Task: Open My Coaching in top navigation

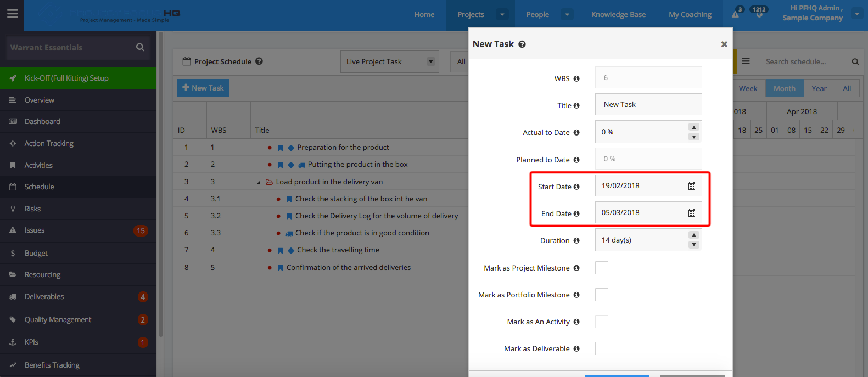Action: pyautogui.click(x=690, y=14)
